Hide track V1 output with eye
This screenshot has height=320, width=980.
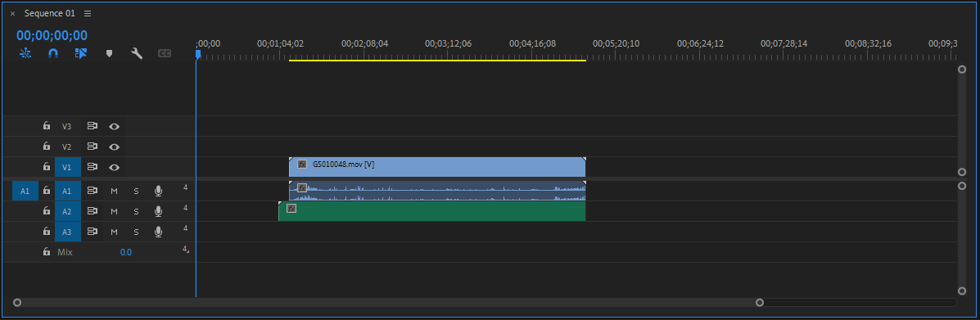click(x=114, y=168)
